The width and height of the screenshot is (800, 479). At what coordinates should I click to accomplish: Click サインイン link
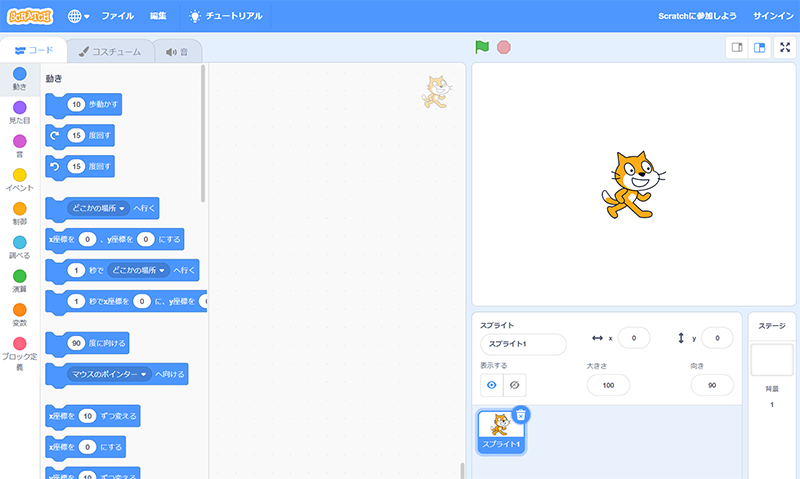773,16
